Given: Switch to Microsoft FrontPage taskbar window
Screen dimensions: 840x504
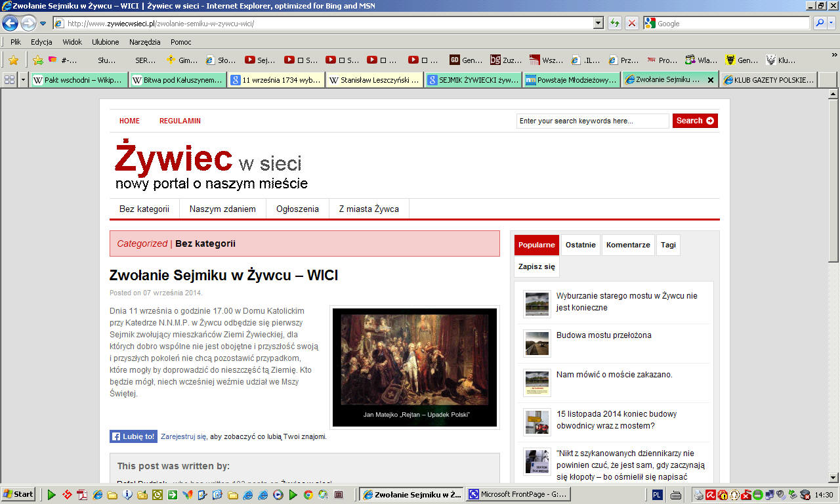Looking at the screenshot, I should pyautogui.click(x=516, y=494).
